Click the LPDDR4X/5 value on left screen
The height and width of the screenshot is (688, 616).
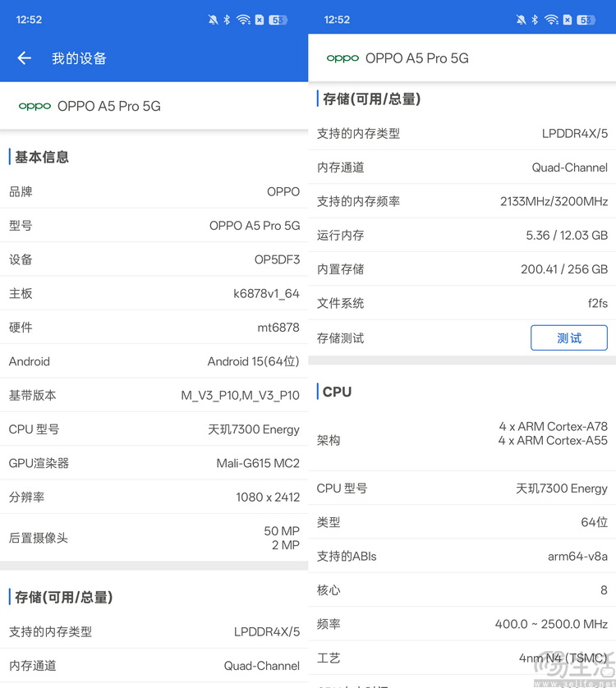click(x=267, y=632)
